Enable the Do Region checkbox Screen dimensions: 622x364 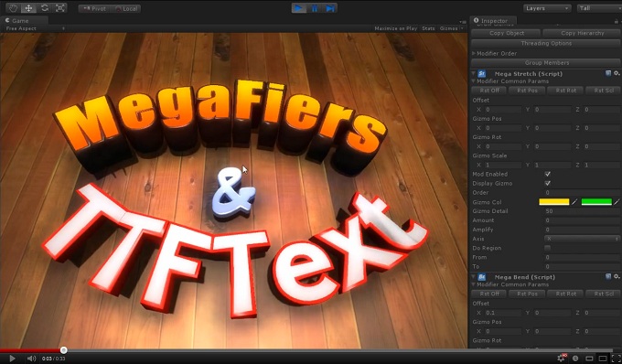pos(547,248)
